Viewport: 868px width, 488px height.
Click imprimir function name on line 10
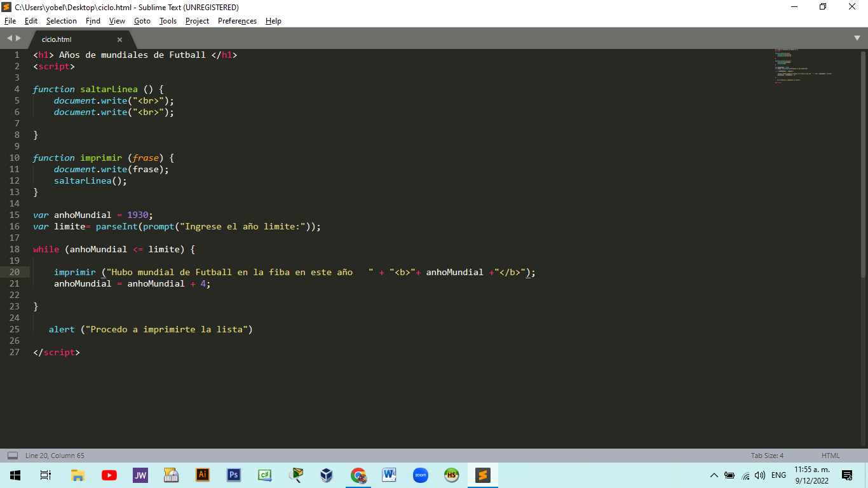[101, 158]
